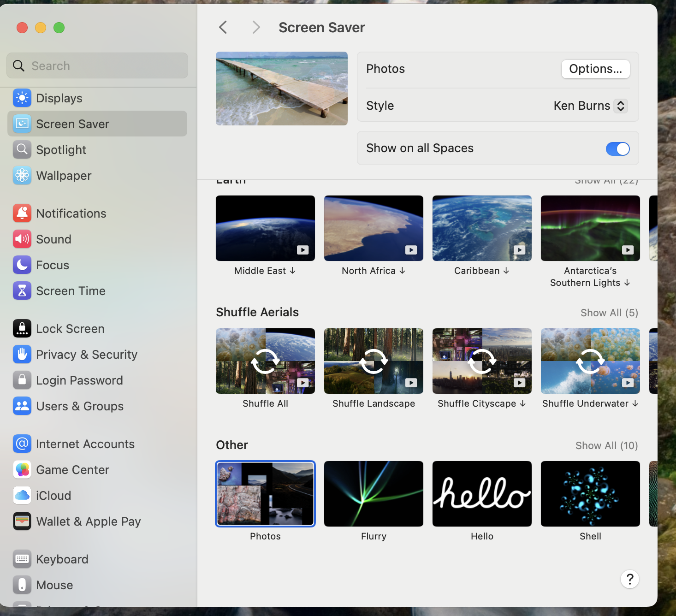Expand Other section with Show All (10)
676x616 pixels.
click(x=606, y=446)
